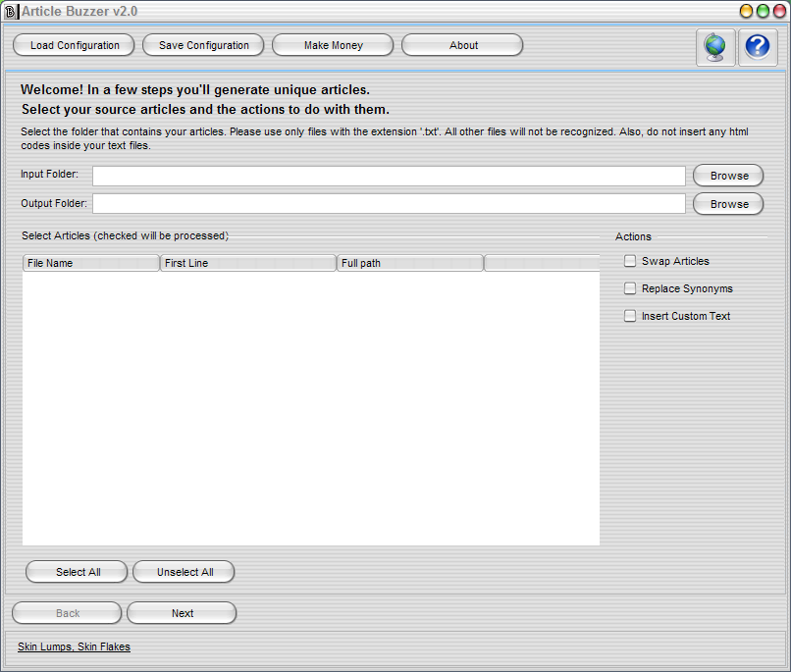Click the green maximize window button
This screenshot has width=791, height=672.
pos(763,11)
